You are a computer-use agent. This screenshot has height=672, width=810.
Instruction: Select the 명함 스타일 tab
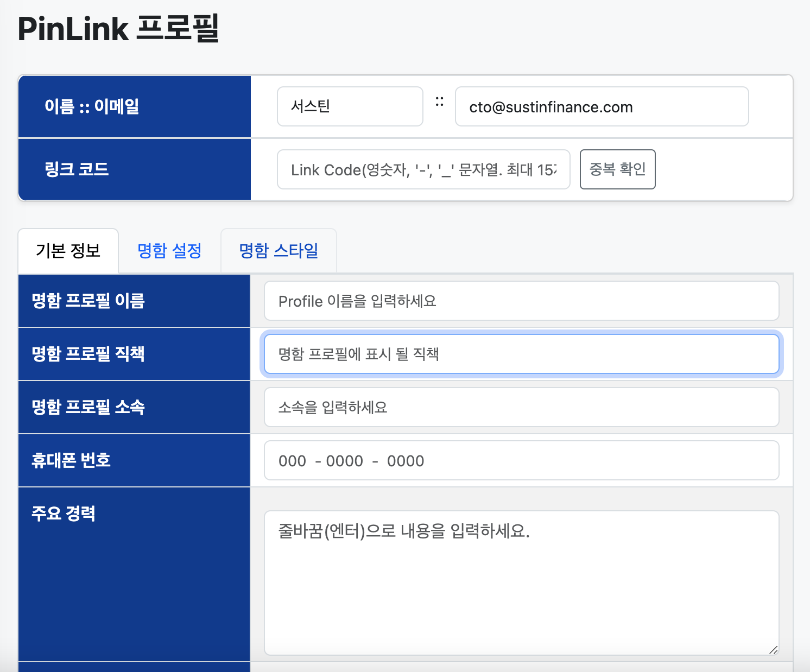[x=279, y=251]
